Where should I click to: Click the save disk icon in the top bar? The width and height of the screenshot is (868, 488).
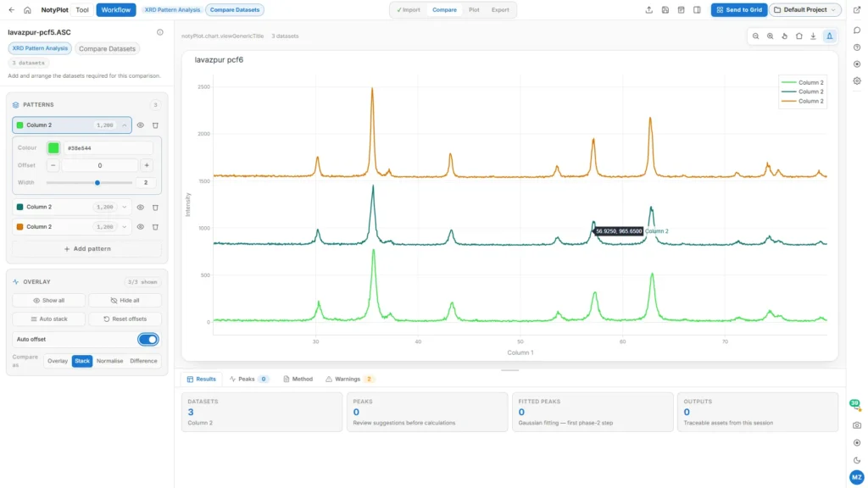coord(665,10)
